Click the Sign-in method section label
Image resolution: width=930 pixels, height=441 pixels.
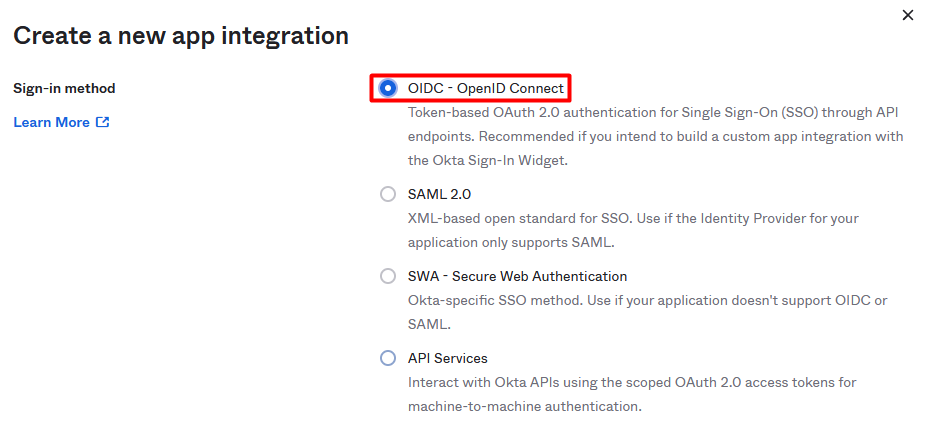tap(64, 88)
